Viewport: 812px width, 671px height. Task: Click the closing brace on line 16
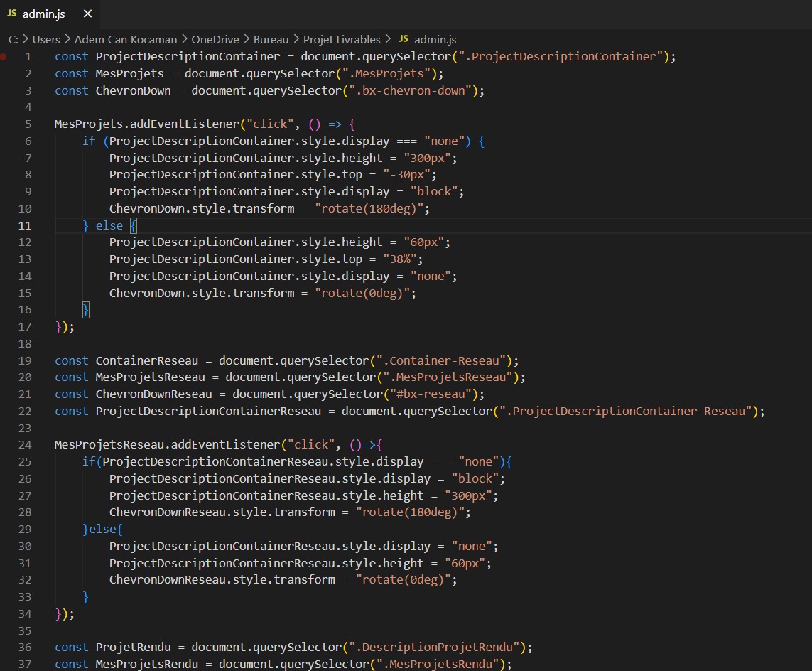pos(86,310)
